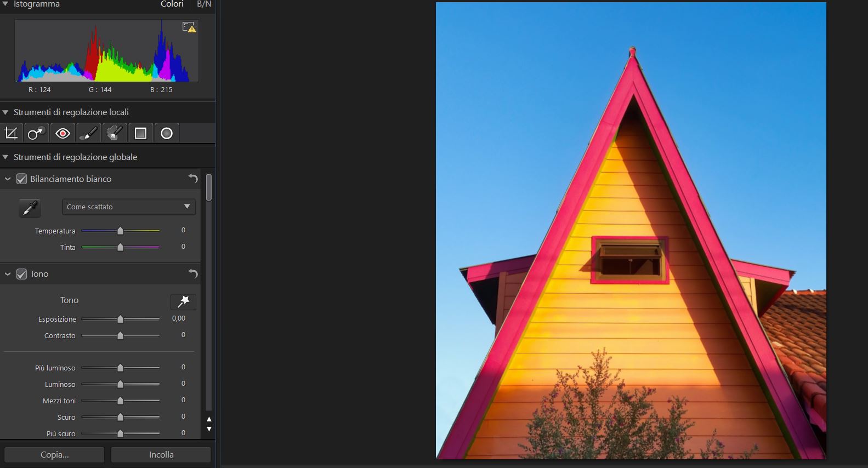Apply auto tone with the magic wand
Screen dimensions: 868x468
click(x=183, y=301)
